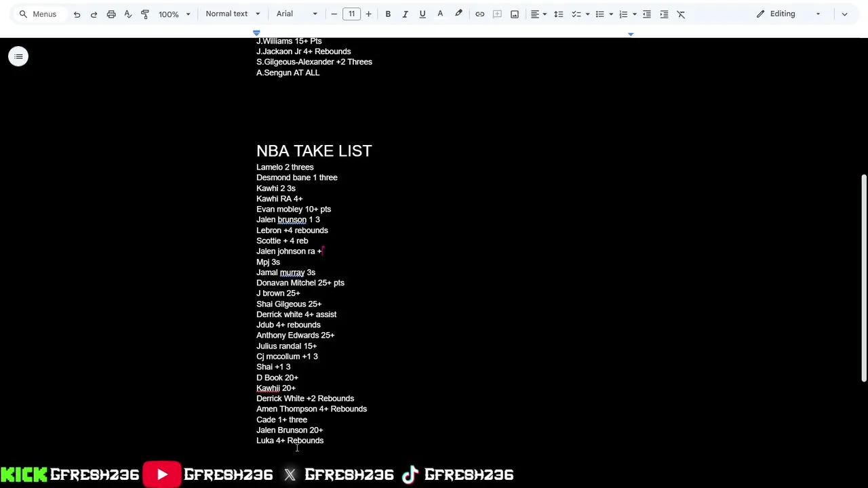Viewport: 868px width, 488px height.
Task: Click the line Donavan Mitchel 25+ pts
Action: click(300, 283)
